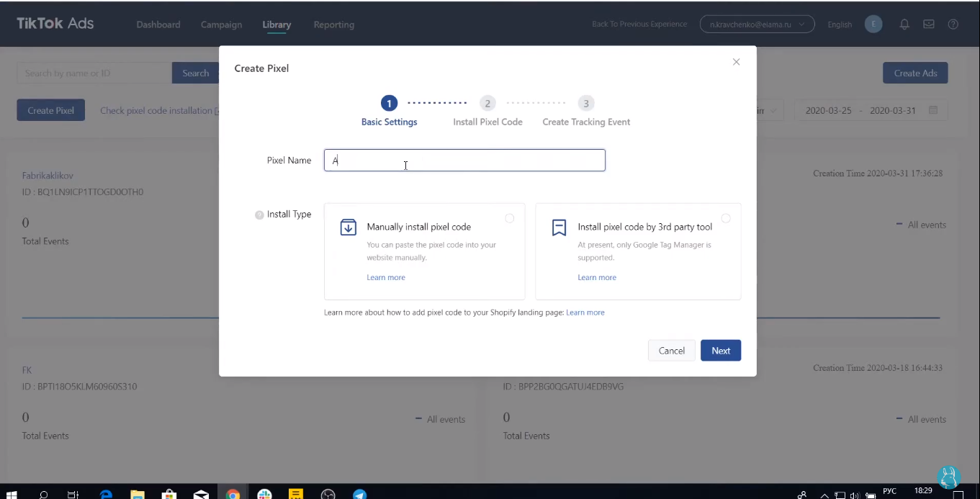This screenshot has width=980, height=499.
Task: Open the mail inbox icon
Action: coord(929,24)
